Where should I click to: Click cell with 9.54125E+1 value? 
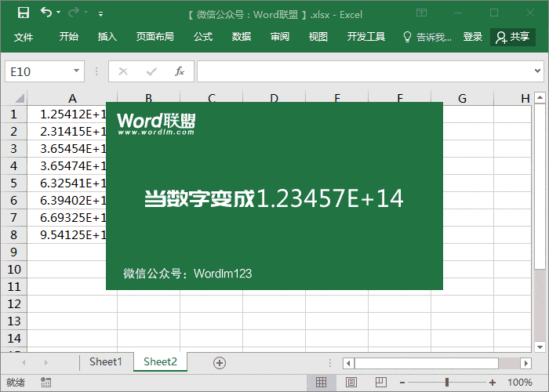[x=72, y=234]
